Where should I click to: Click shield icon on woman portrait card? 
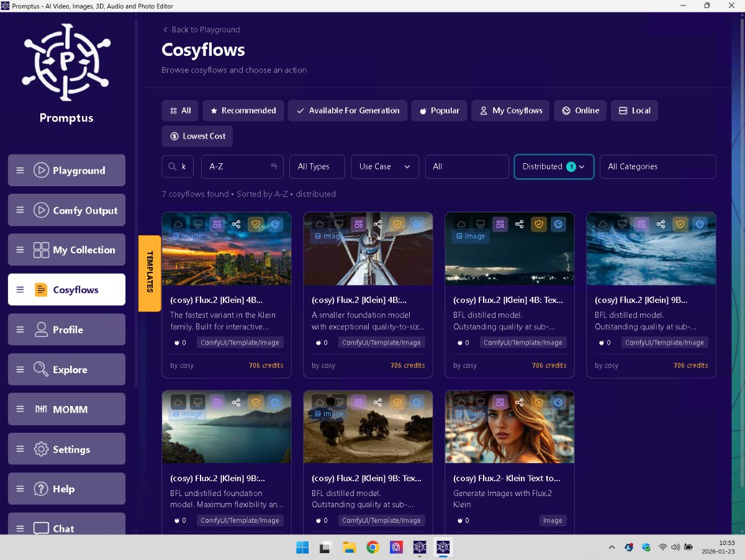point(539,402)
